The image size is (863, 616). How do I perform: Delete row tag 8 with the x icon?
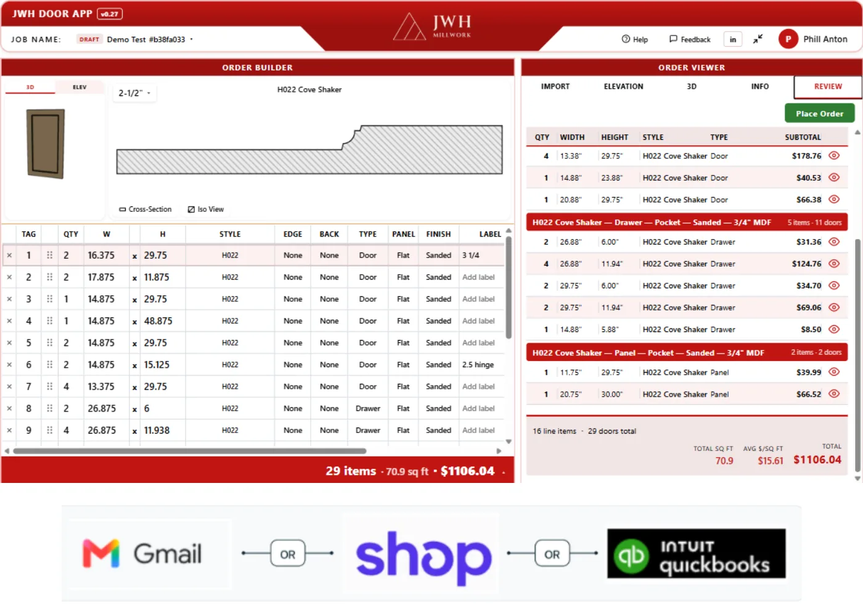(x=9, y=409)
